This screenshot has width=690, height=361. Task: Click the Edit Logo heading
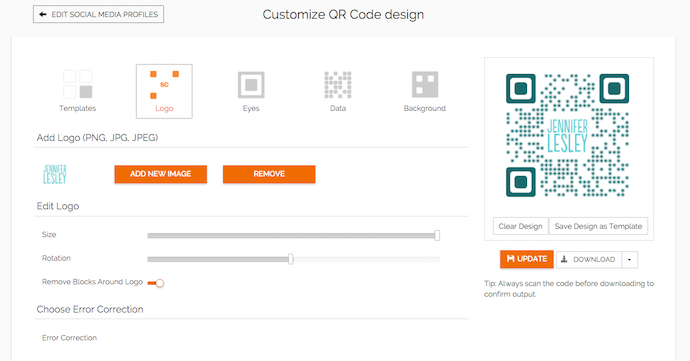[x=58, y=206]
